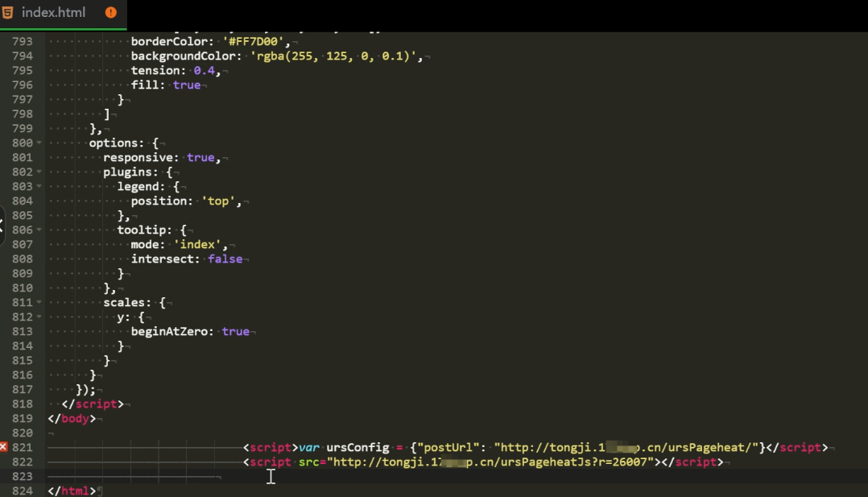
Task: Click the orange warning indicator on index.html tab
Action: pos(111,12)
